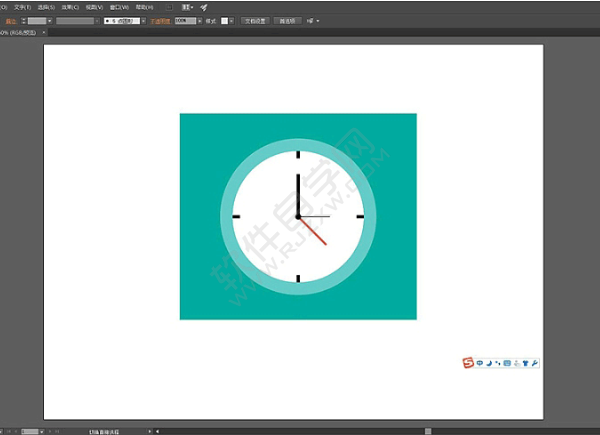Click the 首选项 preferences button

(x=287, y=21)
